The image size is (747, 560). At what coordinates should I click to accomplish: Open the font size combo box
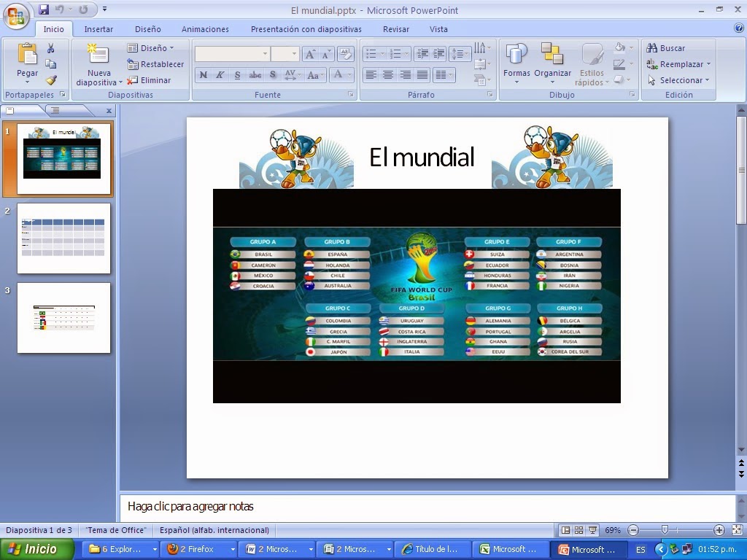click(285, 54)
